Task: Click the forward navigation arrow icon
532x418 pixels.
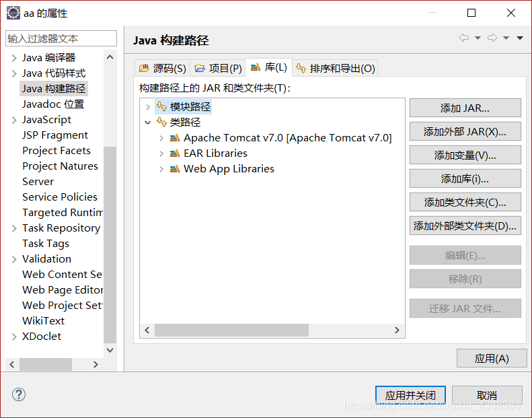Action: coord(492,38)
